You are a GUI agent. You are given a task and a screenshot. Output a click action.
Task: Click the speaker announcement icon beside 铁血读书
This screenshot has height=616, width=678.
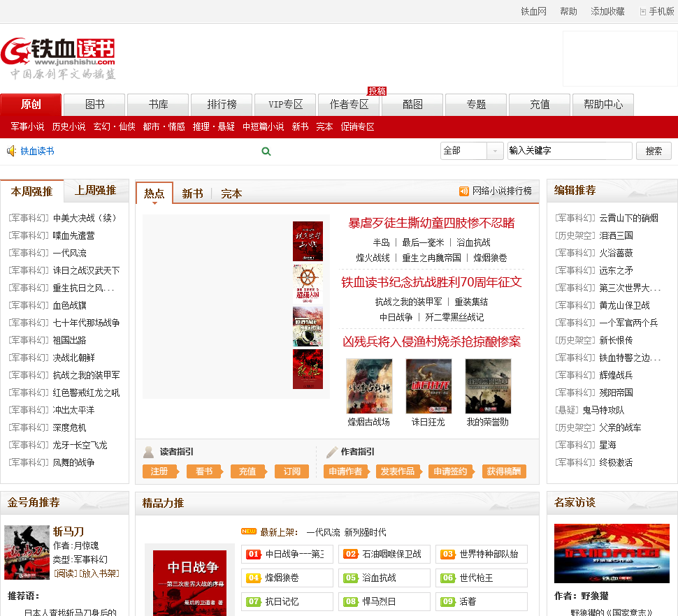pyautogui.click(x=11, y=151)
